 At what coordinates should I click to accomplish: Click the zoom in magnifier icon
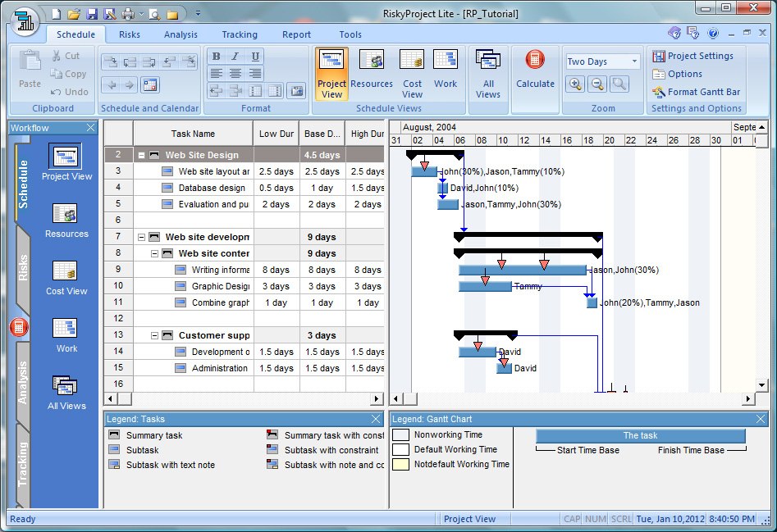575,84
